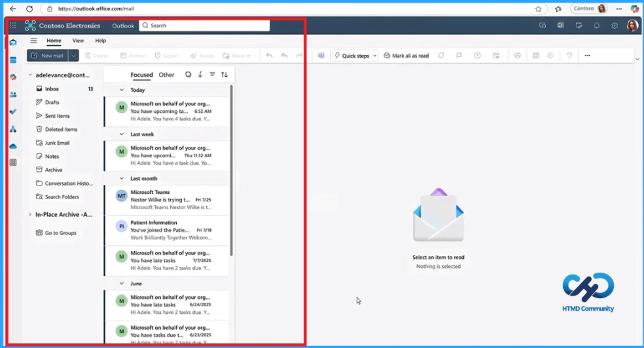Open the Org Explorer icon in app rail
Viewport: 644px width, 348px height.
pos(13,129)
